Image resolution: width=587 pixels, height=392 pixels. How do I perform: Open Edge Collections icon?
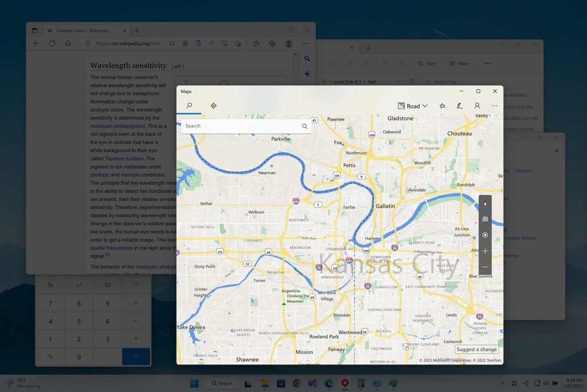coord(272,43)
